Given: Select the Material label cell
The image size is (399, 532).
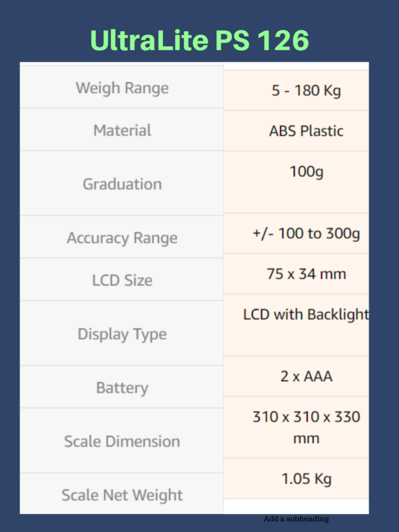Looking at the screenshot, I should point(122,130).
